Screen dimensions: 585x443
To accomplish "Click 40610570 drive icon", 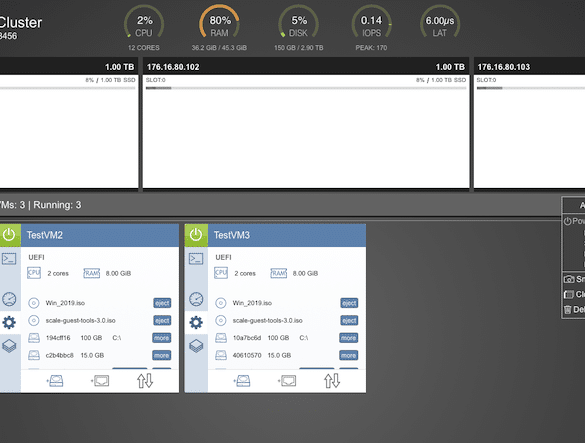I will coord(221,355).
